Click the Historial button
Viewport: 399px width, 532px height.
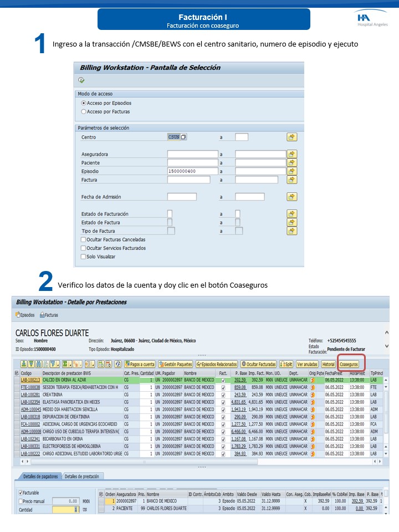(328, 364)
